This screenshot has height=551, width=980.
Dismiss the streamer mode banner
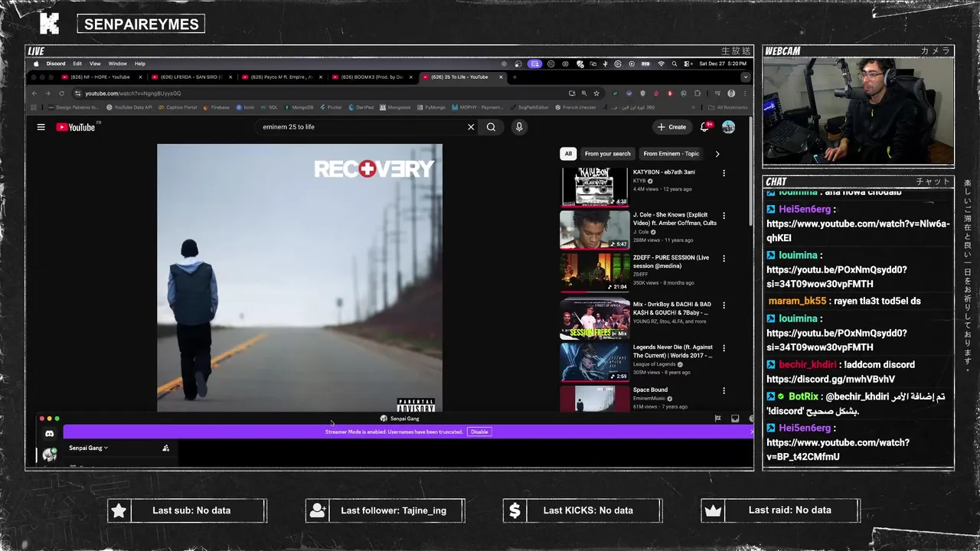pos(751,432)
